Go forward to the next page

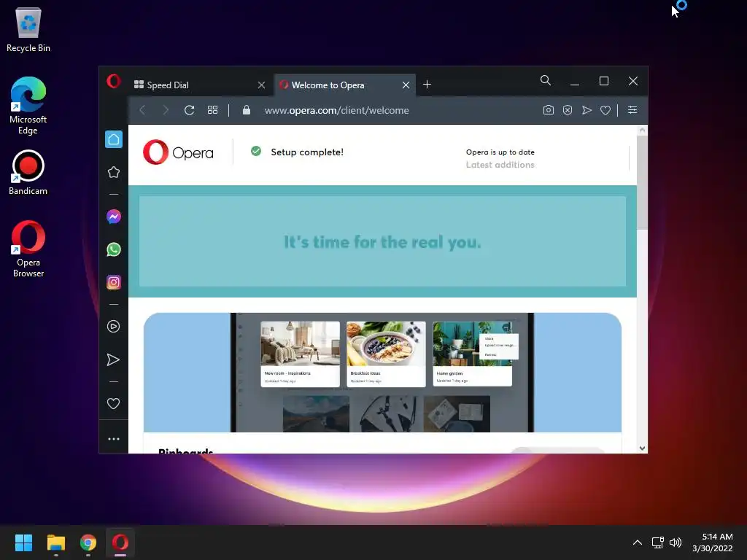[166, 111]
